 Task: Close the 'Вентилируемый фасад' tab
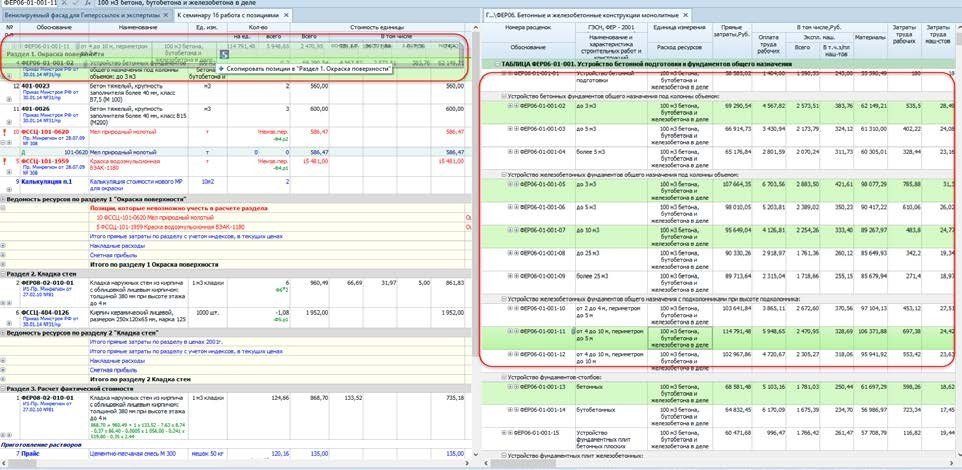[x=167, y=13]
